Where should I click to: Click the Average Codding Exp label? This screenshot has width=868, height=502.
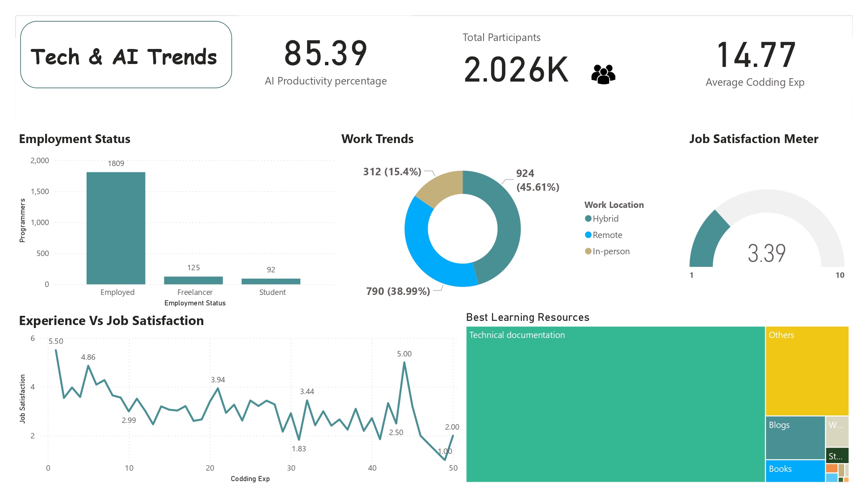pos(755,82)
